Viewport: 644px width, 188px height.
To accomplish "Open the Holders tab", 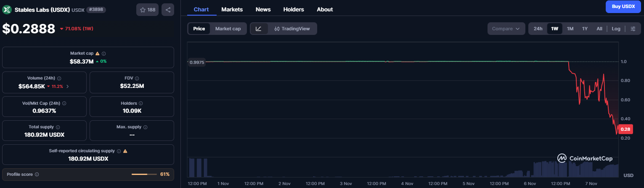I will [293, 9].
